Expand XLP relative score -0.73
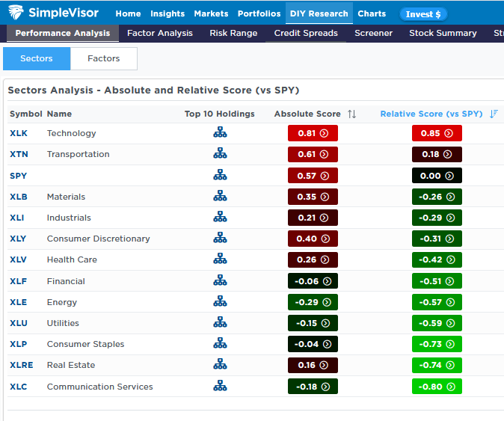The image size is (504, 421). click(x=437, y=344)
